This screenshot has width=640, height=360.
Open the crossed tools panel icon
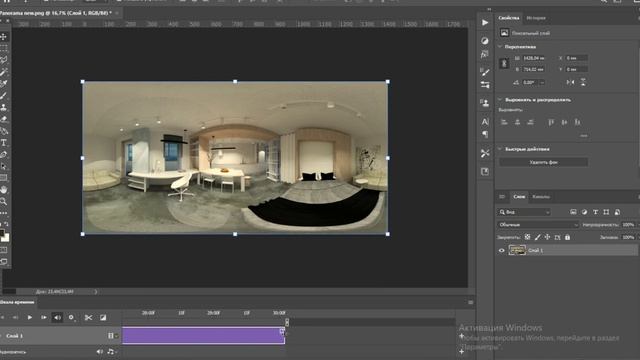(x=485, y=153)
